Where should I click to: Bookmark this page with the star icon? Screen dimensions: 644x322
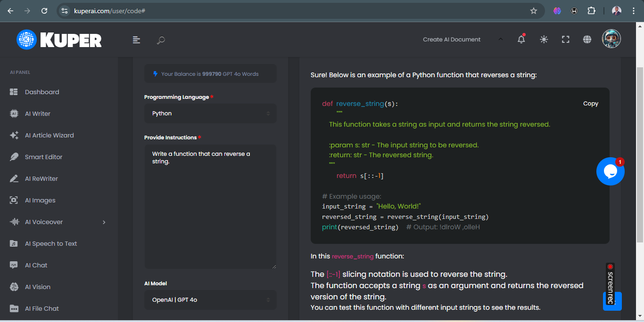tap(534, 11)
